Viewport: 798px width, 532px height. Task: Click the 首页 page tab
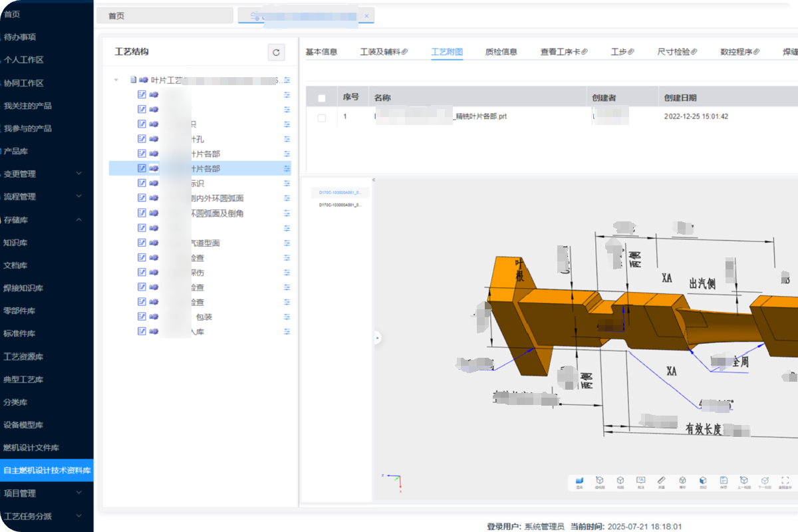click(x=164, y=16)
